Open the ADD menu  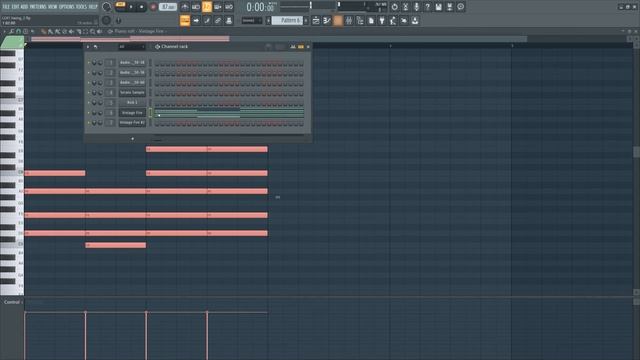[24, 7]
